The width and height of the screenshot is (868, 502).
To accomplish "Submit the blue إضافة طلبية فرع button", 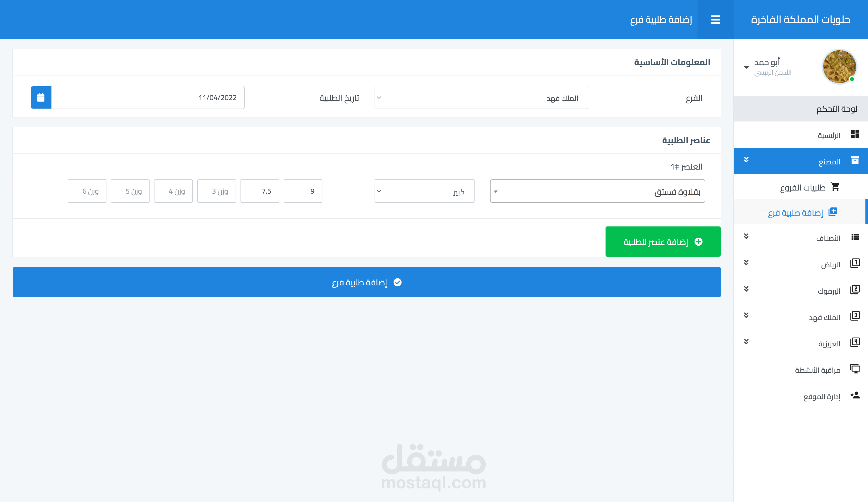I will pyautogui.click(x=367, y=282).
